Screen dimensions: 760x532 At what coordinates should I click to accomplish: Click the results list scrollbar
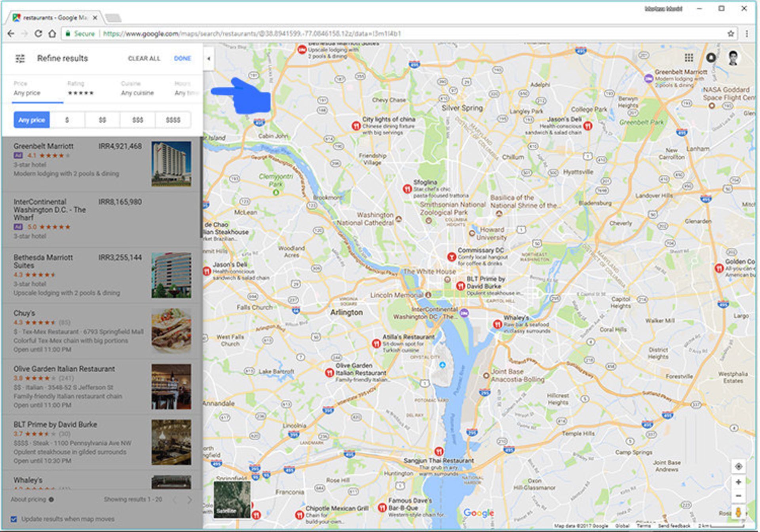tap(201, 188)
